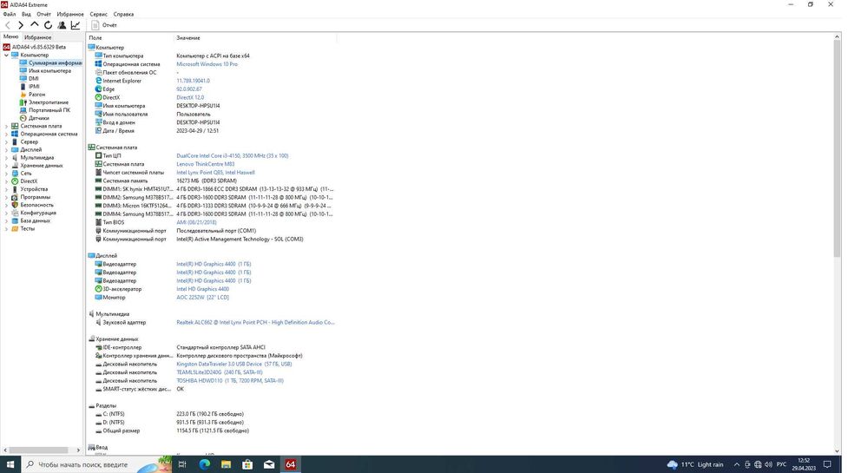This screenshot has width=868, height=473.
Task: Open the Файл menu
Action: [10, 15]
